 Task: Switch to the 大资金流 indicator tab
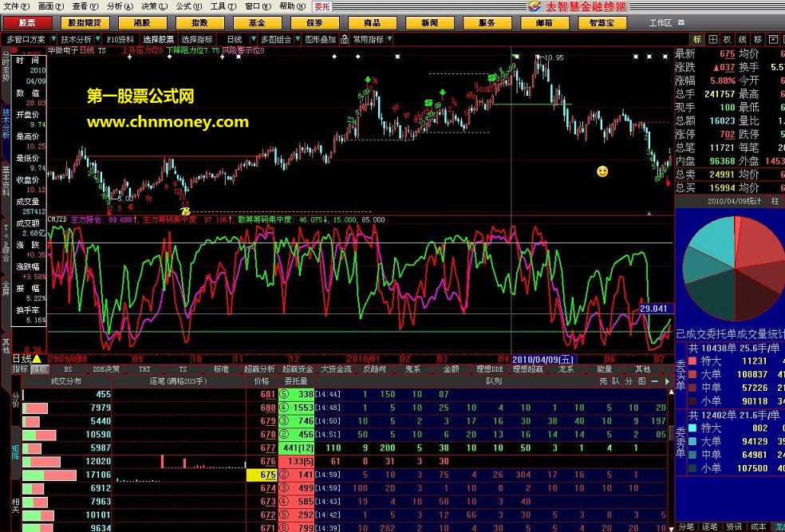(x=336, y=369)
